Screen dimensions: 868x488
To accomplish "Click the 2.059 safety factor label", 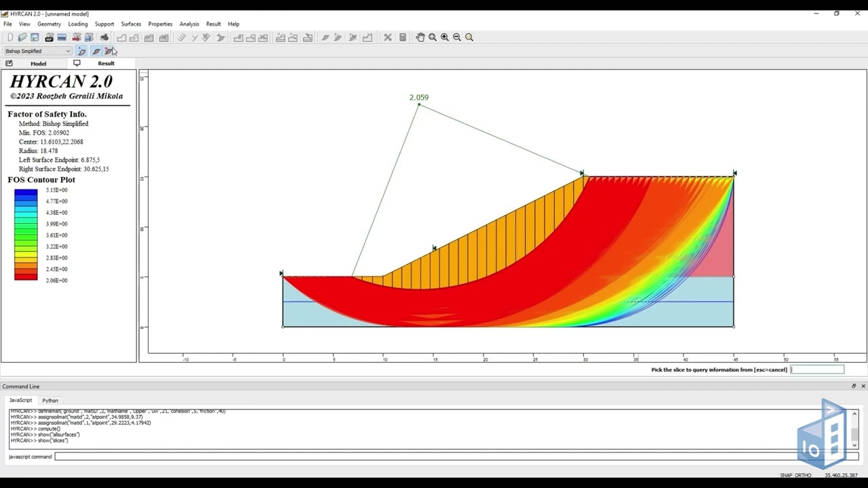I will tap(419, 98).
